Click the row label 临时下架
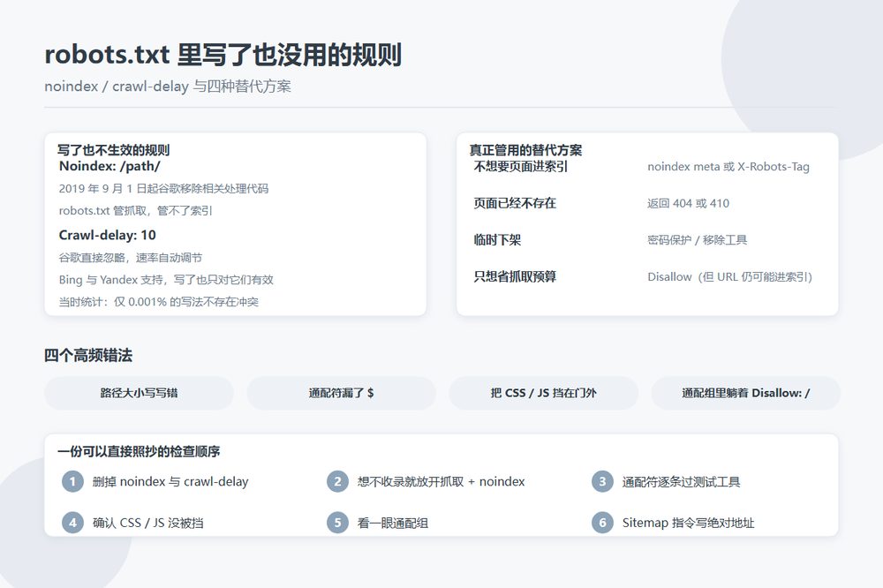Screen dimensions: 883x588 (x=497, y=240)
